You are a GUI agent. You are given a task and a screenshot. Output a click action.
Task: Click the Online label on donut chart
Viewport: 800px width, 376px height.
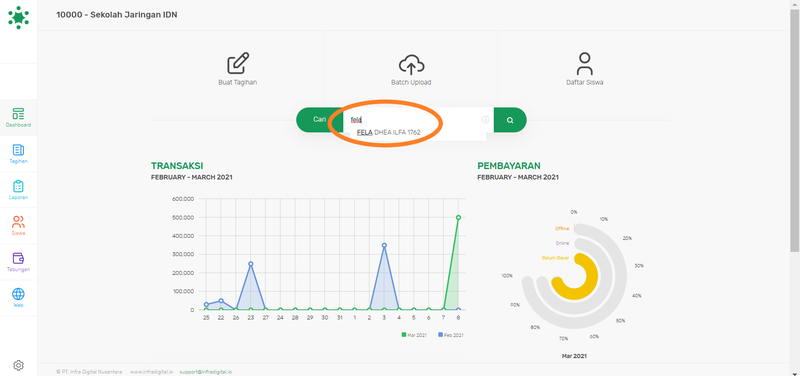tap(562, 243)
